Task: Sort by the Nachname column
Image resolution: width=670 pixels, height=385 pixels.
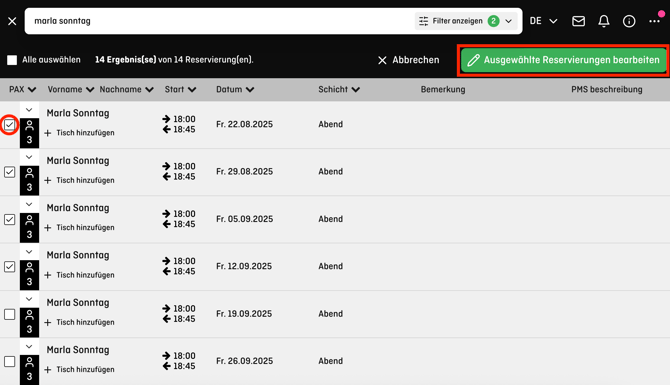Action: click(126, 89)
